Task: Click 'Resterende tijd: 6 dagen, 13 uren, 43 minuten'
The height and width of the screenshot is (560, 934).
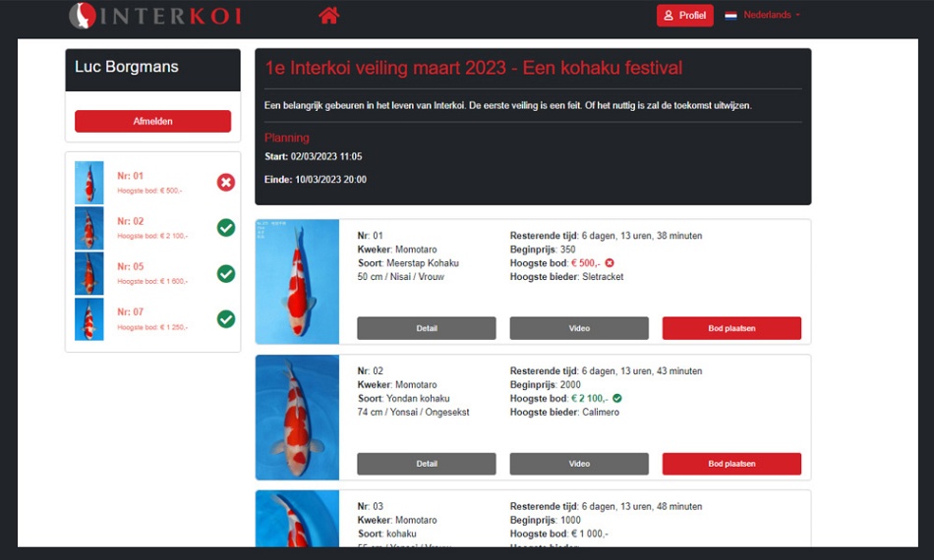Action: coord(606,370)
